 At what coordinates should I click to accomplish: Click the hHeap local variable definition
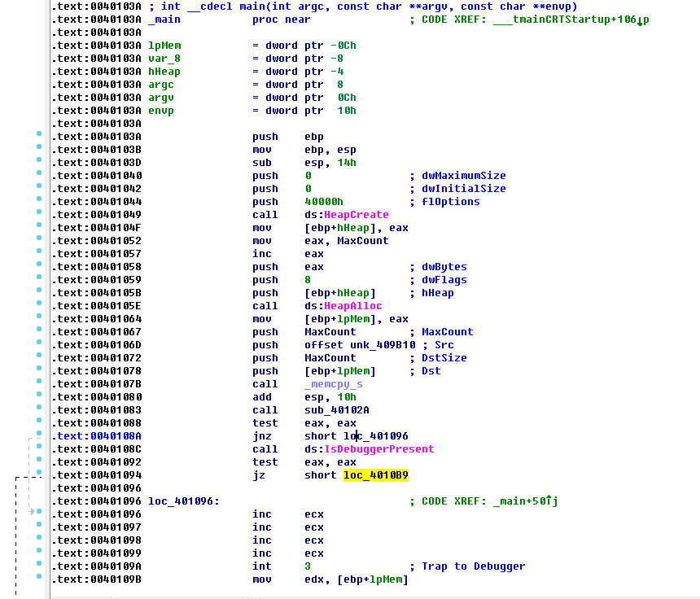(164, 72)
